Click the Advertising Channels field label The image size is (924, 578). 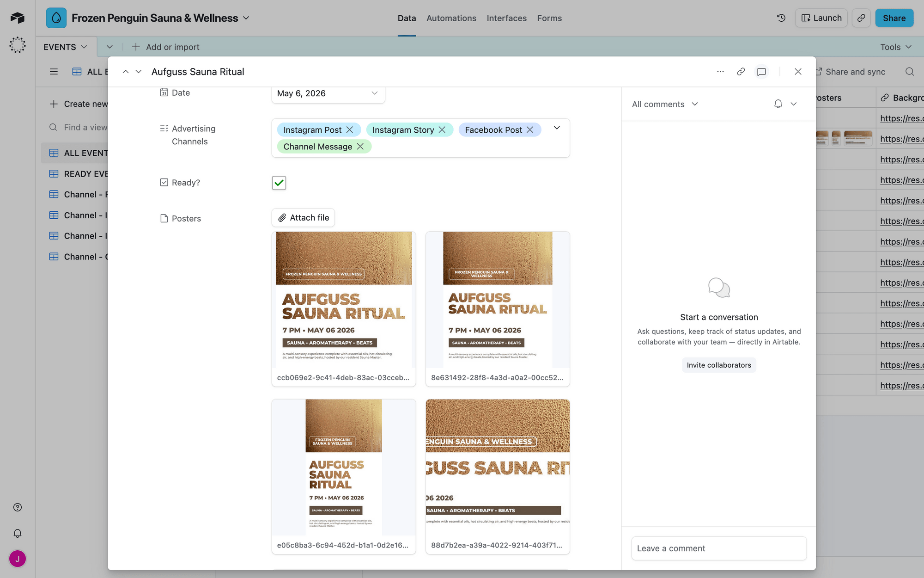coord(194,135)
